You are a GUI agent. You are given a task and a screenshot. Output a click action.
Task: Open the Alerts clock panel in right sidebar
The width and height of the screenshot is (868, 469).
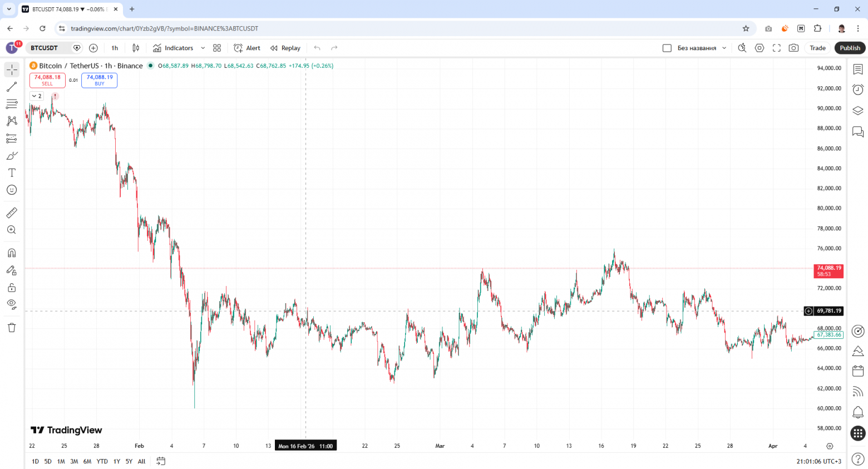tap(858, 90)
